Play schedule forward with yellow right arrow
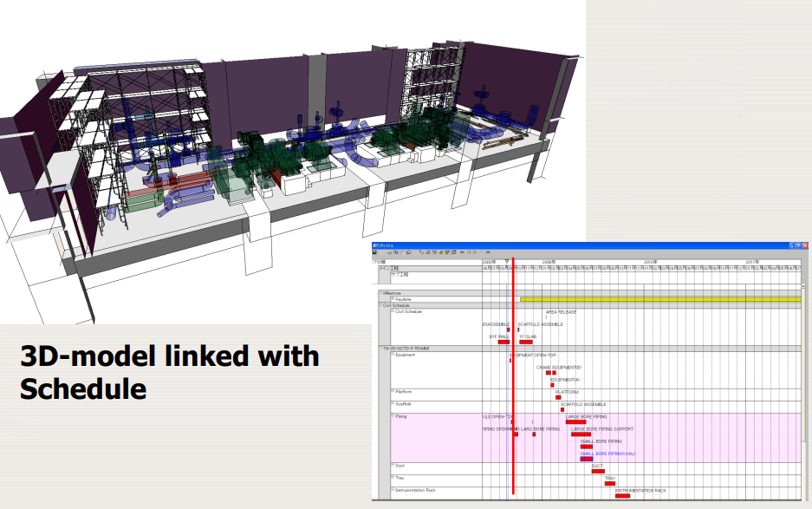 click(475, 252)
